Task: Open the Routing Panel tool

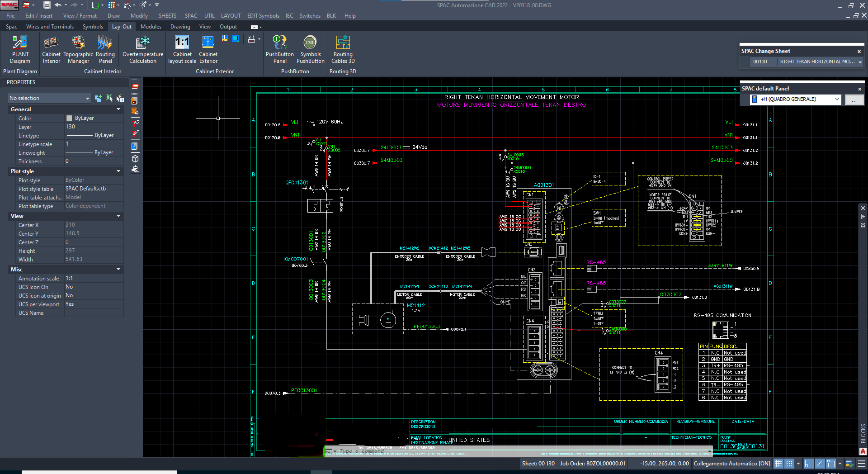Action: [x=105, y=50]
